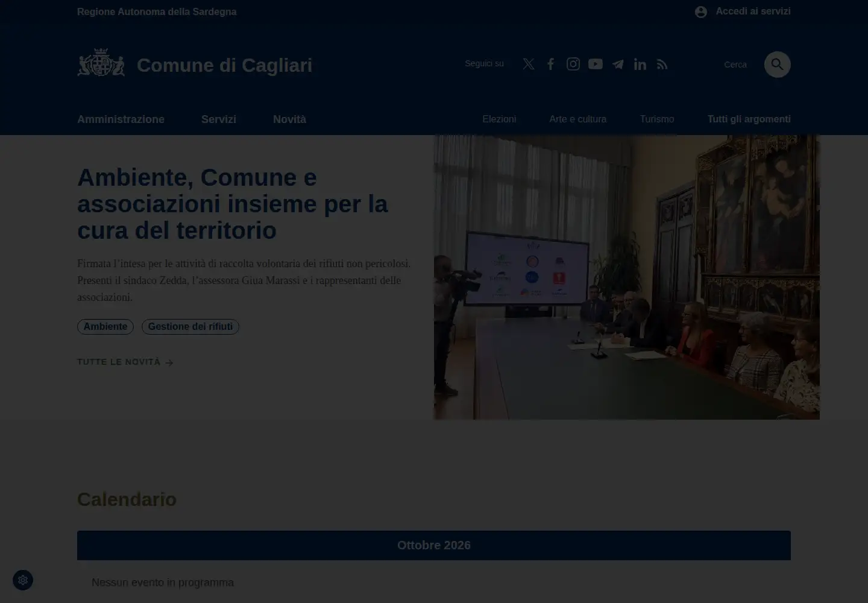The image size is (868, 603).
Task: Open the Amministrazione menu
Action: [x=121, y=119]
